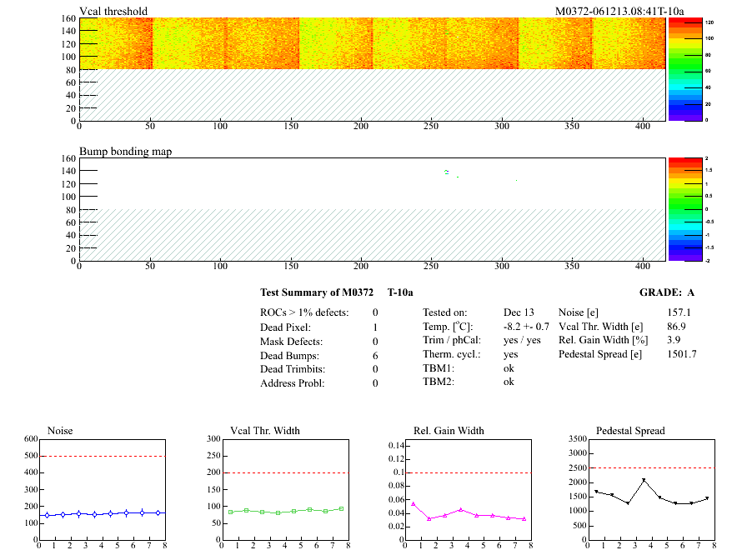Click the Bump bonding map color scale bar
Image resolution: width=747 pixels, height=560 pixels.
[685, 209]
